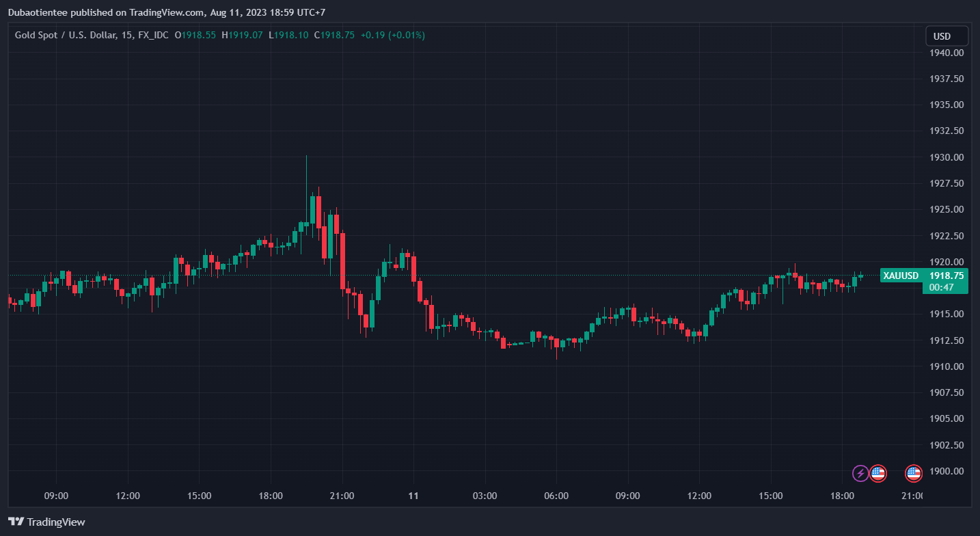Select the 06:00 time axis label
The image size is (980, 536).
556,496
